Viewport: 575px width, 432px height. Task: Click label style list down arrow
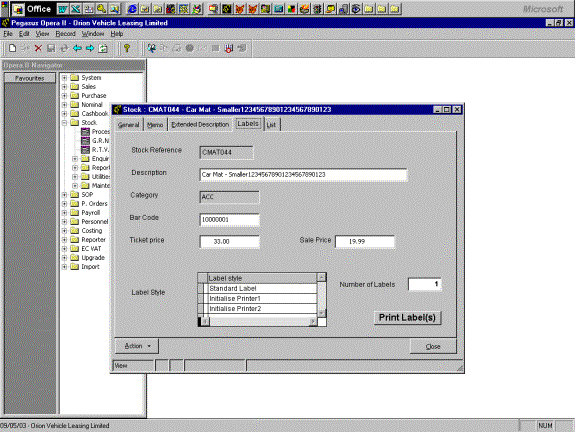[x=322, y=313]
